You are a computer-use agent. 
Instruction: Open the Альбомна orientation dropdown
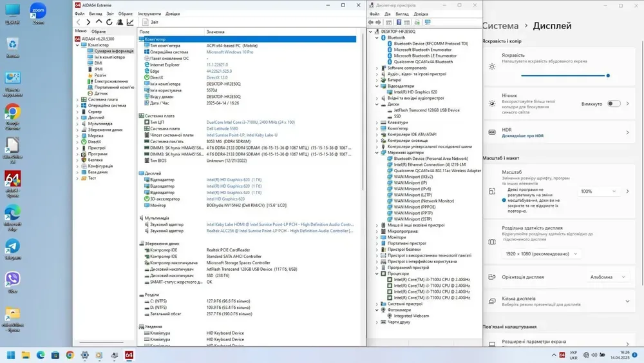tap(605, 277)
